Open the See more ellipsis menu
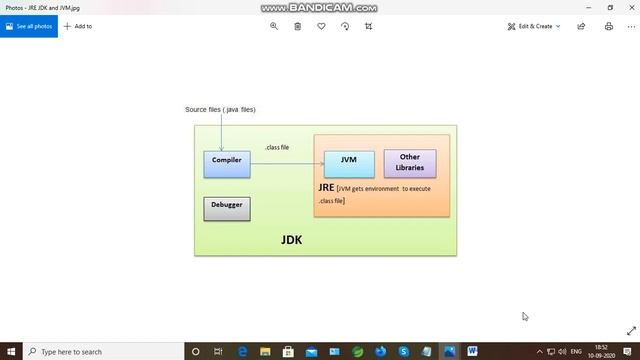This screenshot has width=640, height=360. [x=631, y=26]
